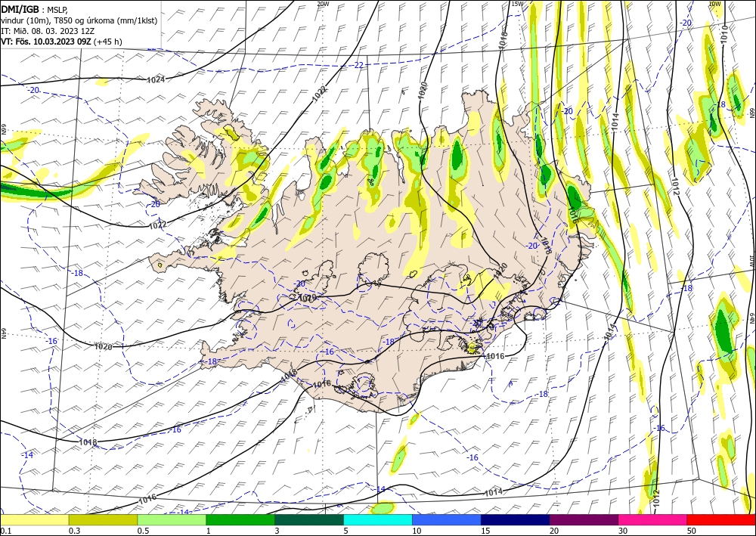Viewport: 756px width, 536px height.
Task: Click the '10W' longitude label at top
Action: 714,4
